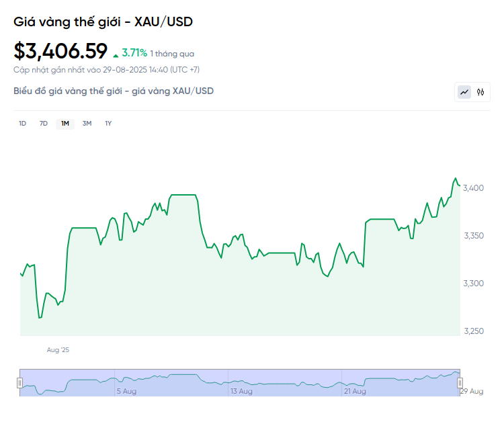Click the 21 Aug navigator label
This screenshot has width=504, height=426.
tap(355, 391)
